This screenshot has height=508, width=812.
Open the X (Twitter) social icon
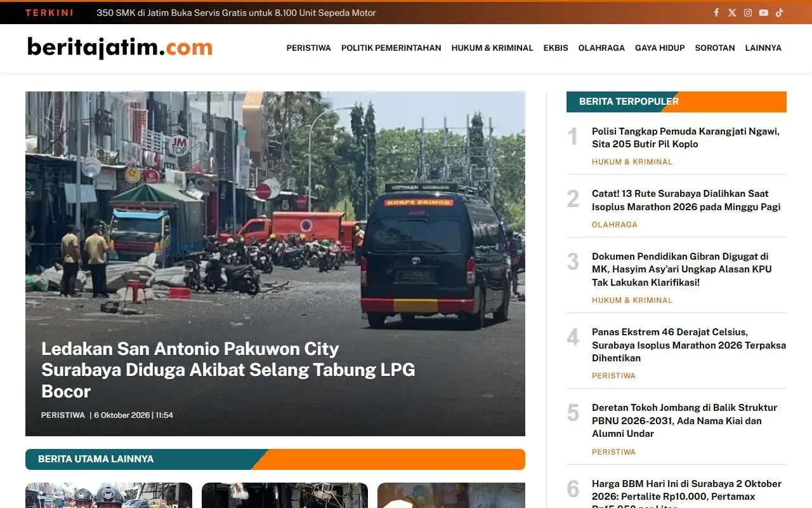click(732, 13)
